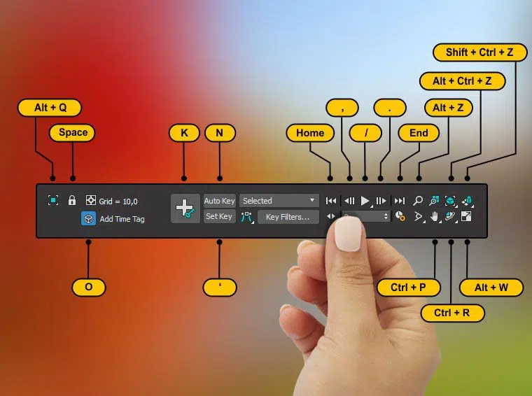
Task: Click the Add Time Tag label
Action: pos(122,219)
